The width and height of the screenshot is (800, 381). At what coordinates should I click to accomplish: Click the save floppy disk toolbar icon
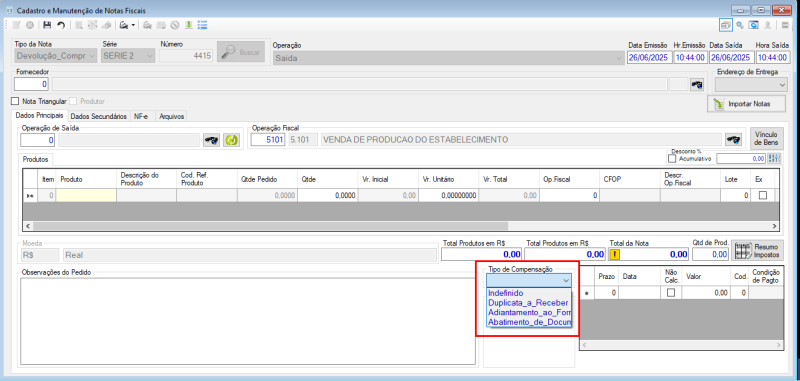coord(47,25)
